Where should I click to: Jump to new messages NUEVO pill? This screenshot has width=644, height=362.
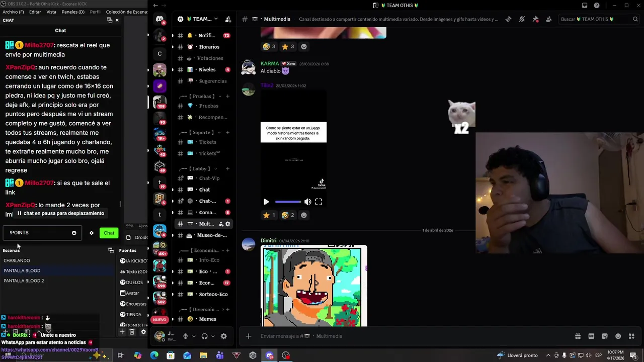159,320
